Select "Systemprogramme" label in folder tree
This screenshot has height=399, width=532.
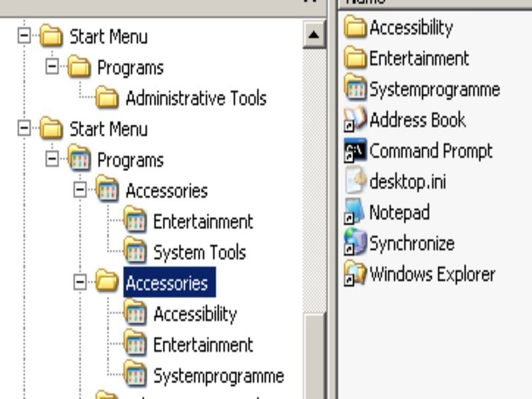coord(219,376)
